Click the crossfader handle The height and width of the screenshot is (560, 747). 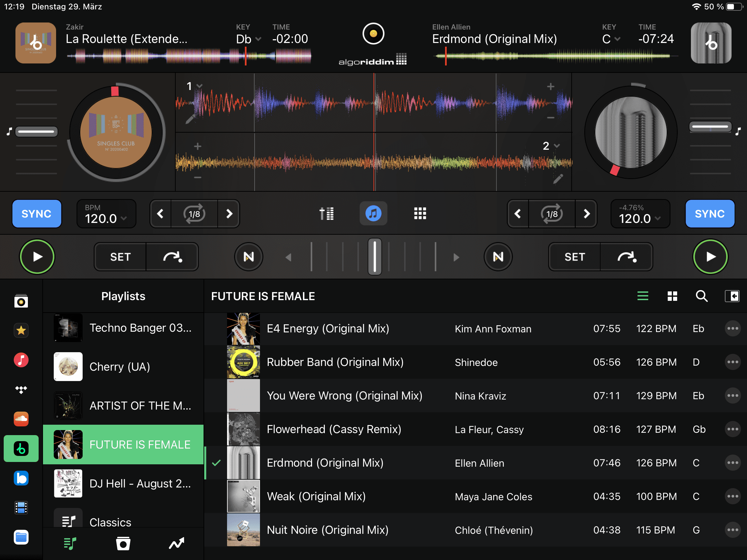[375, 256]
